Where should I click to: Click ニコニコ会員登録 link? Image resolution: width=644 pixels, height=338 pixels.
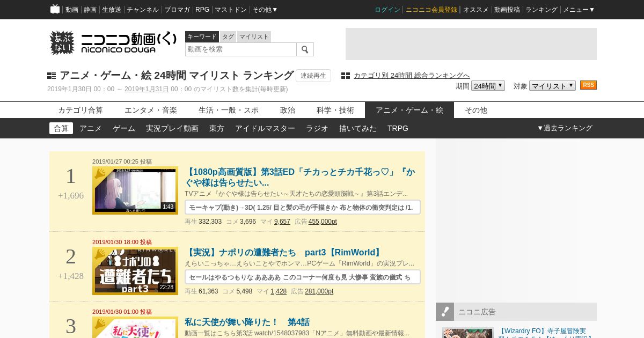click(431, 10)
